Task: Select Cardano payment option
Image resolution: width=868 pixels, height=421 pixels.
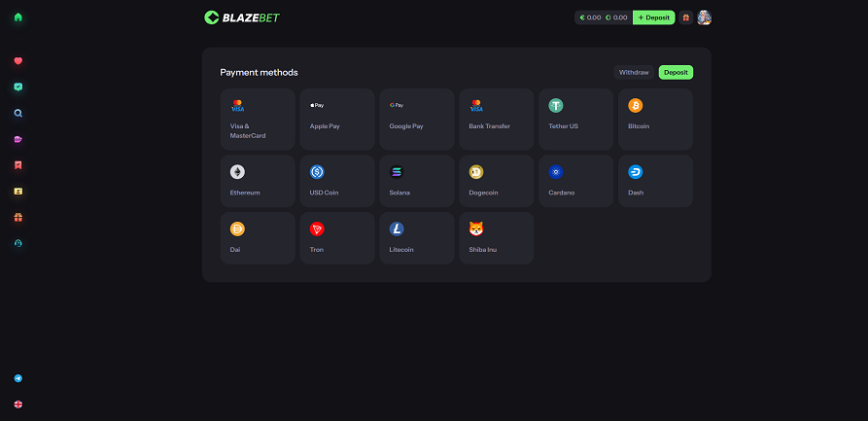Action: click(x=576, y=181)
